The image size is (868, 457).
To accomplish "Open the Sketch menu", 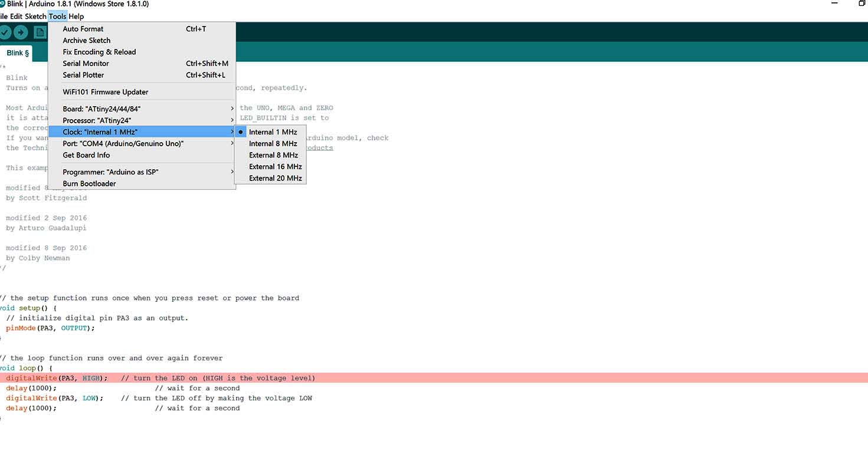I will 35,17.
